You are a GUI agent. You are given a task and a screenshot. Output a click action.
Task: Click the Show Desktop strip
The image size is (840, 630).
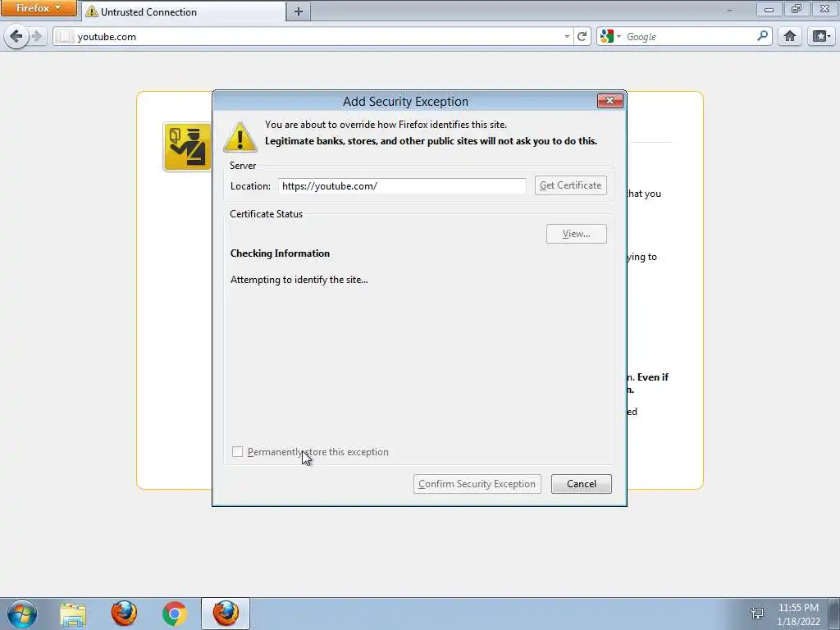coord(834,614)
